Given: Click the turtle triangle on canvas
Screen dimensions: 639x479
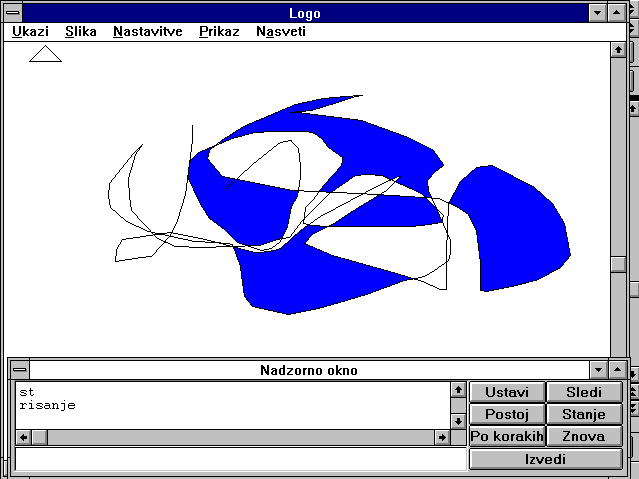Looking at the screenshot, I should tap(45, 54).
